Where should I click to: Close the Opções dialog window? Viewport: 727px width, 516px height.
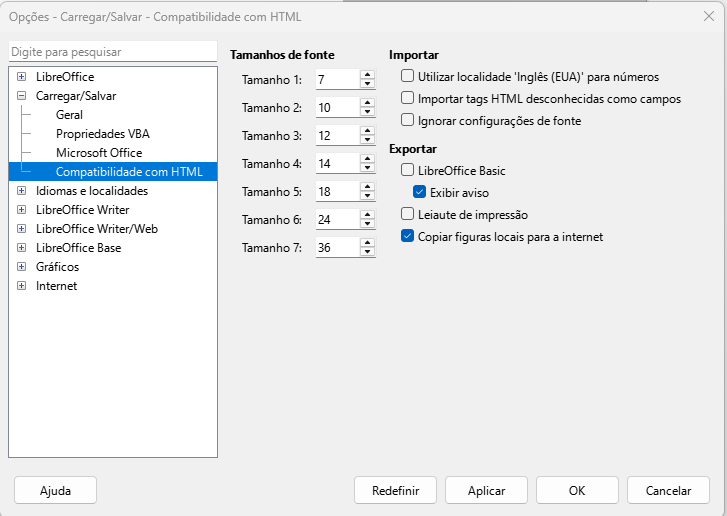tap(708, 16)
